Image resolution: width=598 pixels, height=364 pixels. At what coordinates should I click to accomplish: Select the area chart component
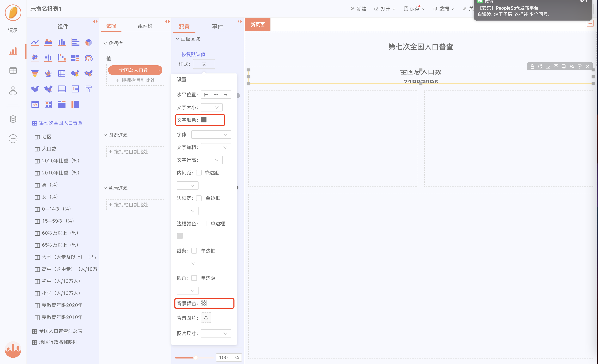click(x=48, y=42)
